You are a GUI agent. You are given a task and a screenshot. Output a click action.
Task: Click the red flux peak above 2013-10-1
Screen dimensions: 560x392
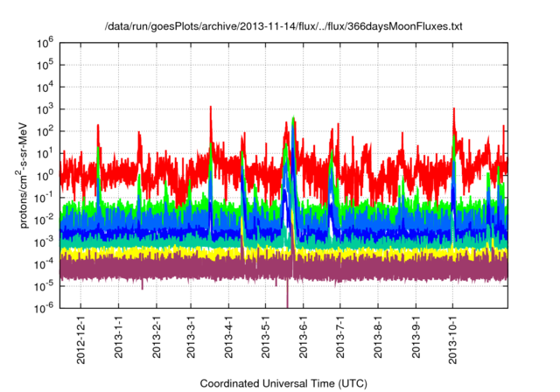click(453, 112)
